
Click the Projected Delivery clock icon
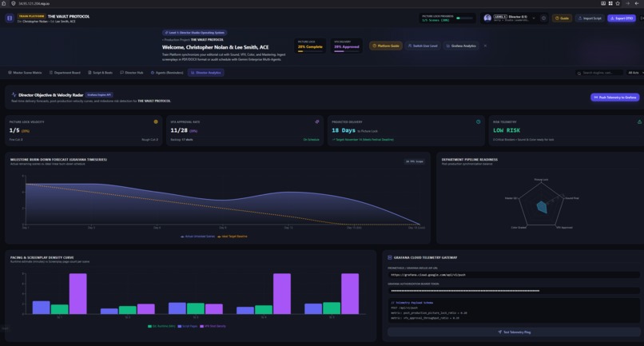point(478,121)
